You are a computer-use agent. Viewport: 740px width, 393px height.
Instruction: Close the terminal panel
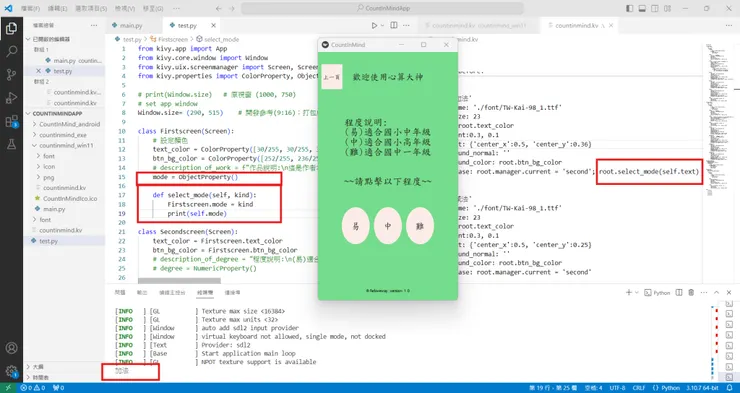(729, 293)
